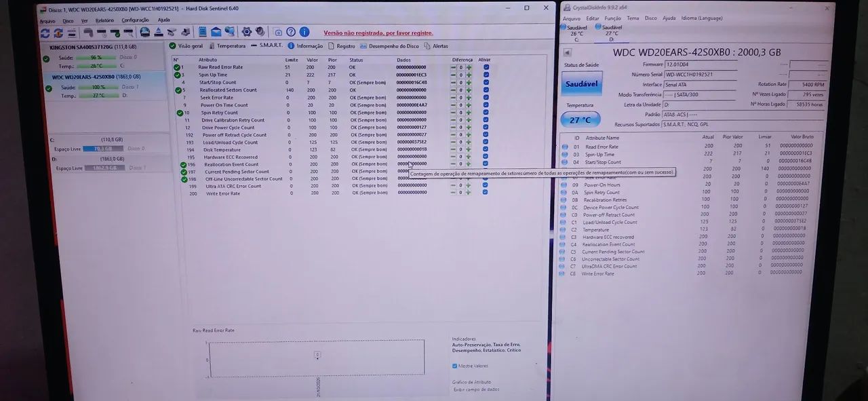Uncheck Ativar box for Raw Read Error Rate

click(x=486, y=67)
